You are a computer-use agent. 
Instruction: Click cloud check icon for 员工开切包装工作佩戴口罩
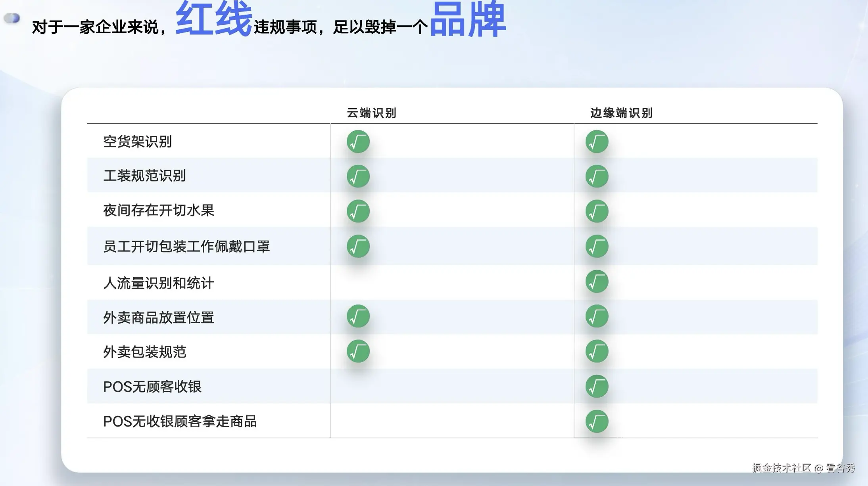(358, 246)
